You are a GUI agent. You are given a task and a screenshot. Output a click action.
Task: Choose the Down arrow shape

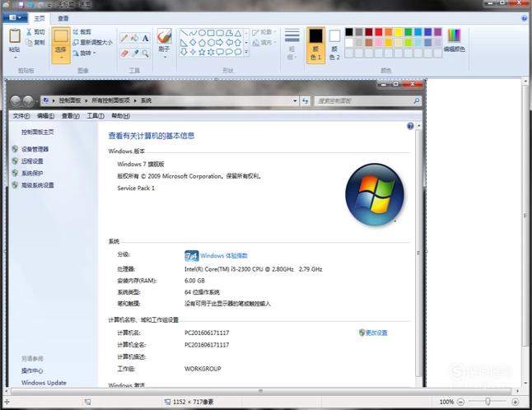(x=184, y=52)
